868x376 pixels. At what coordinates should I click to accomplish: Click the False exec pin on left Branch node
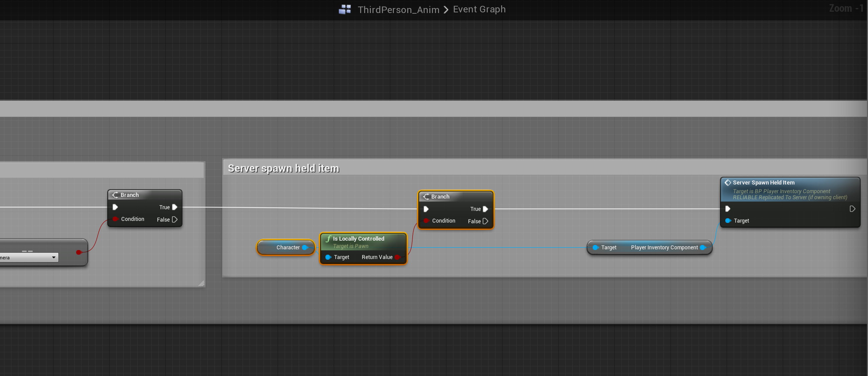point(174,220)
